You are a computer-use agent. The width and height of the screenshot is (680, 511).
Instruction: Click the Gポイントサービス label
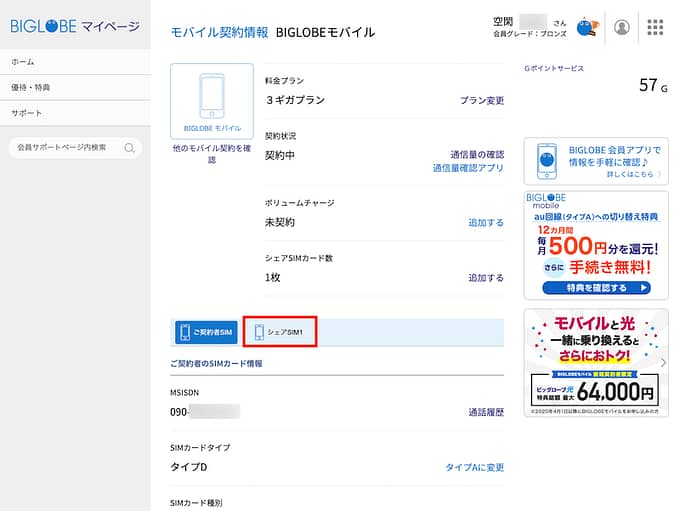click(x=554, y=69)
